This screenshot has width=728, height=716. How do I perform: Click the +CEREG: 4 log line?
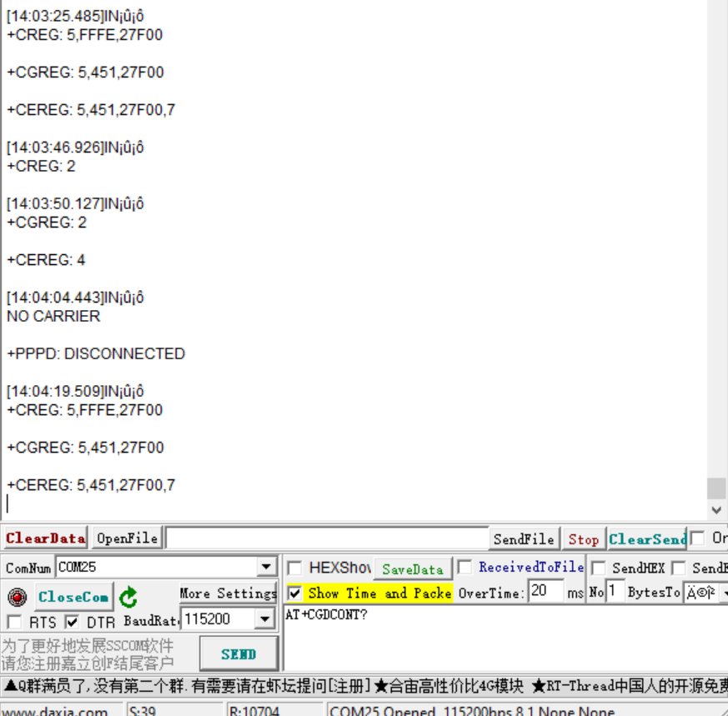click(x=46, y=260)
